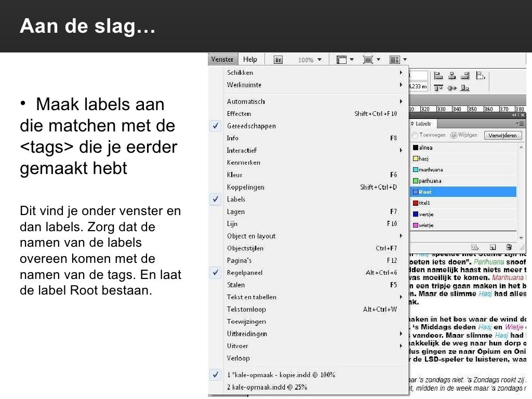Viewport: 532px width, 399px height.
Task: Select the versje label row
Action: pyautogui.click(x=463, y=214)
